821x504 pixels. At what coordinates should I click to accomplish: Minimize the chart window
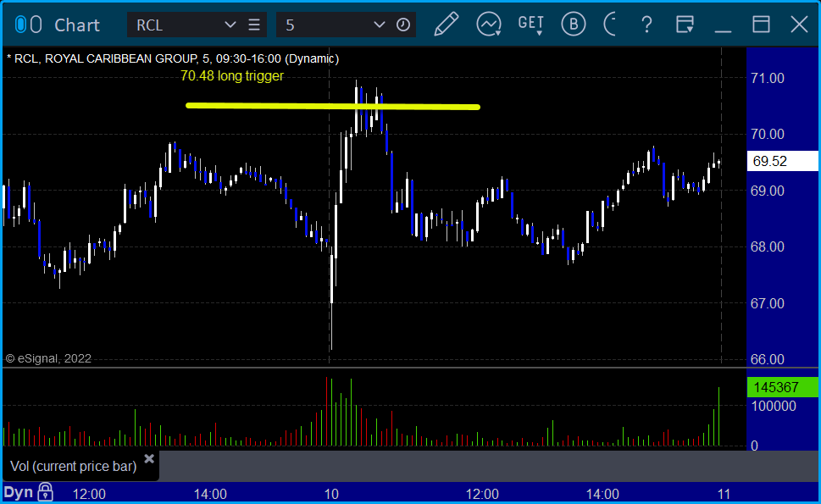pos(723,30)
